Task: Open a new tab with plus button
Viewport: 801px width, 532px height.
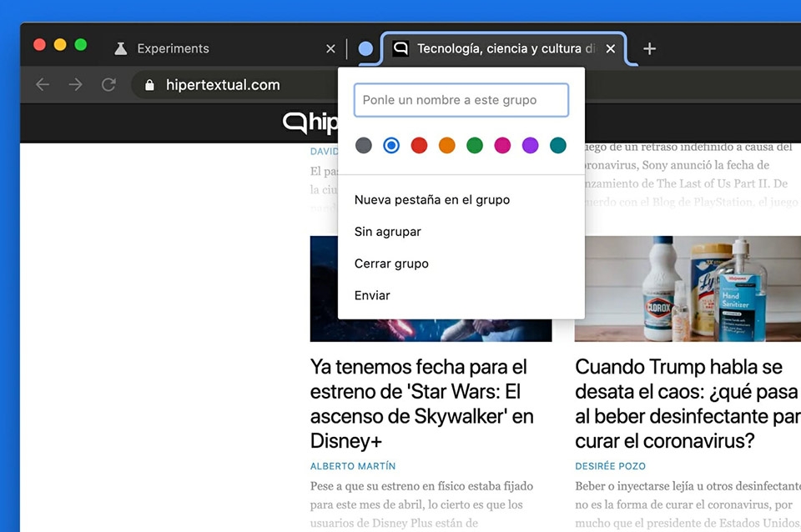Action: point(650,49)
